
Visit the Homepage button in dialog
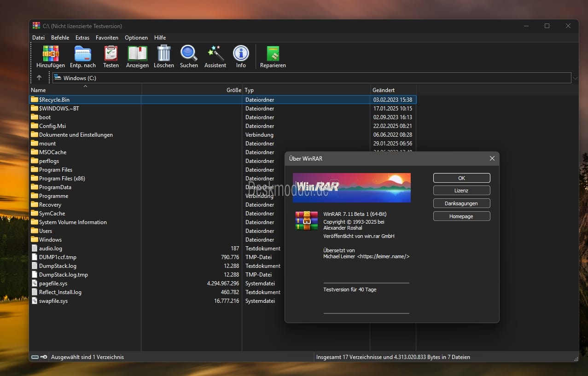point(461,216)
